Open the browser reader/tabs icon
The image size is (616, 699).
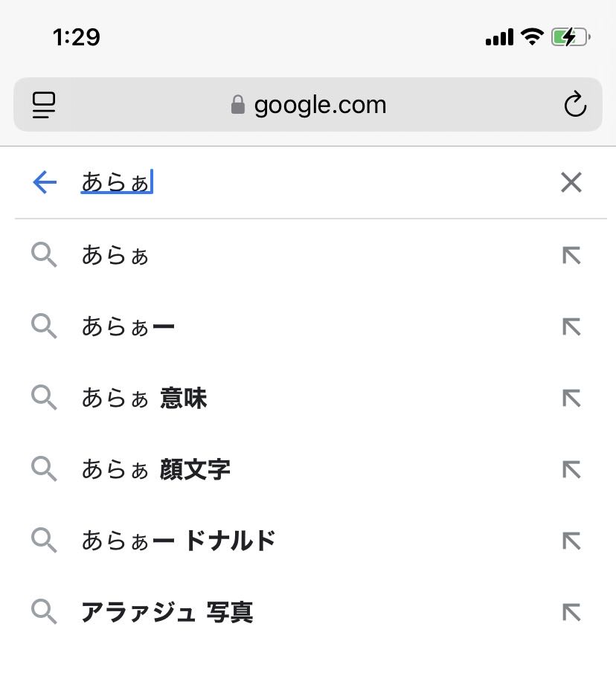click(45, 105)
